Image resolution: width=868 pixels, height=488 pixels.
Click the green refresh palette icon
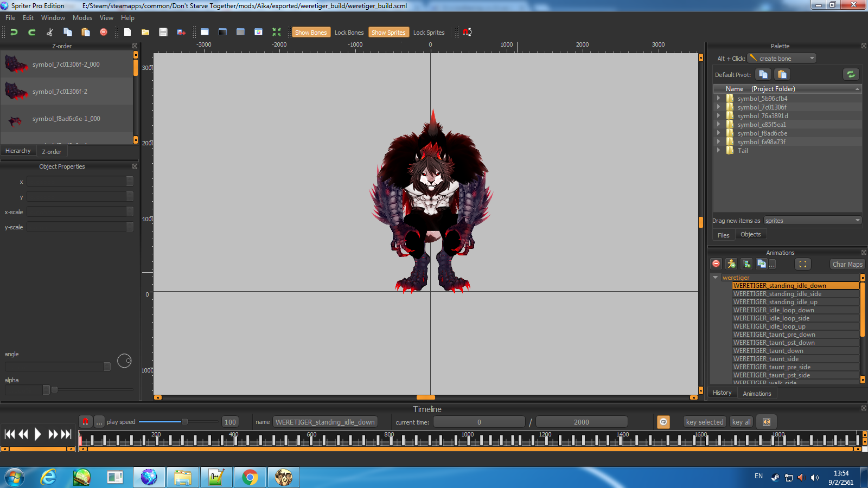pyautogui.click(x=851, y=74)
